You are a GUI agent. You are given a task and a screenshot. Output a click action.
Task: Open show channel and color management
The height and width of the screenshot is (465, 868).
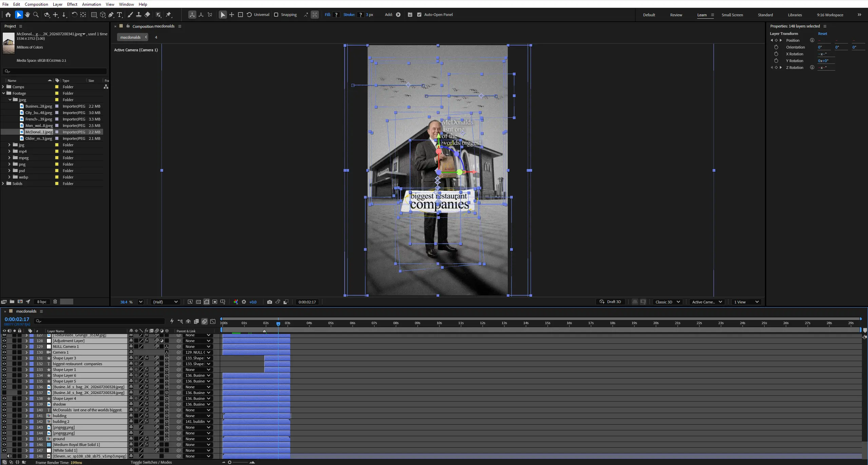pyautogui.click(x=236, y=302)
